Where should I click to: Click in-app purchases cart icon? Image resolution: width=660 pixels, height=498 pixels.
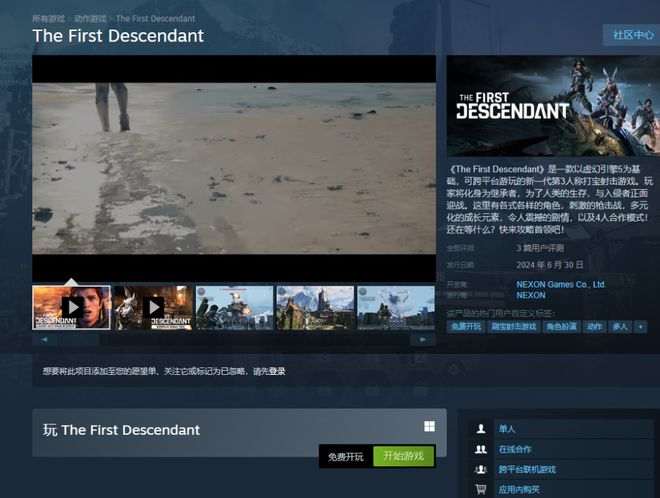click(x=481, y=489)
